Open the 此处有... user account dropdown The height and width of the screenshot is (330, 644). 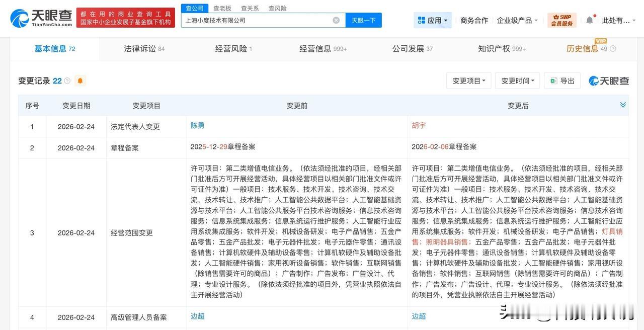(x=618, y=21)
